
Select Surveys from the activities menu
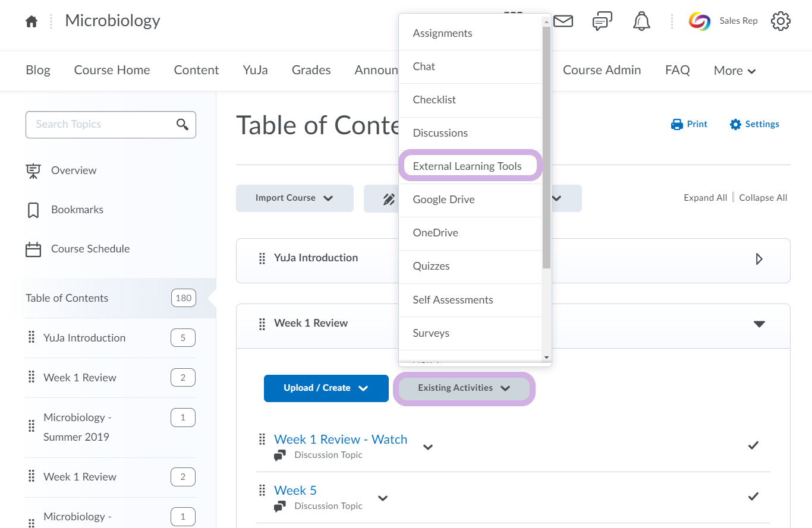pyautogui.click(x=470, y=333)
